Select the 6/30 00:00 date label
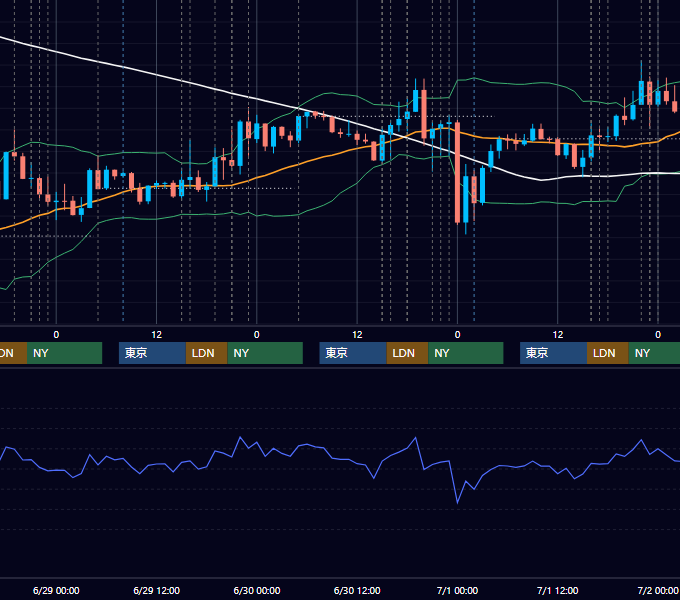680x600 pixels. (x=257, y=590)
